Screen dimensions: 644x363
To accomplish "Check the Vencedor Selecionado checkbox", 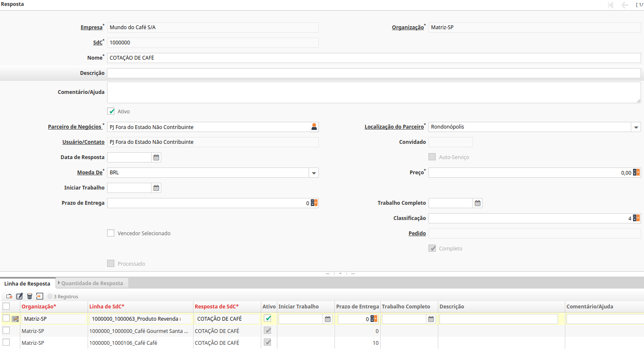I will point(111,233).
